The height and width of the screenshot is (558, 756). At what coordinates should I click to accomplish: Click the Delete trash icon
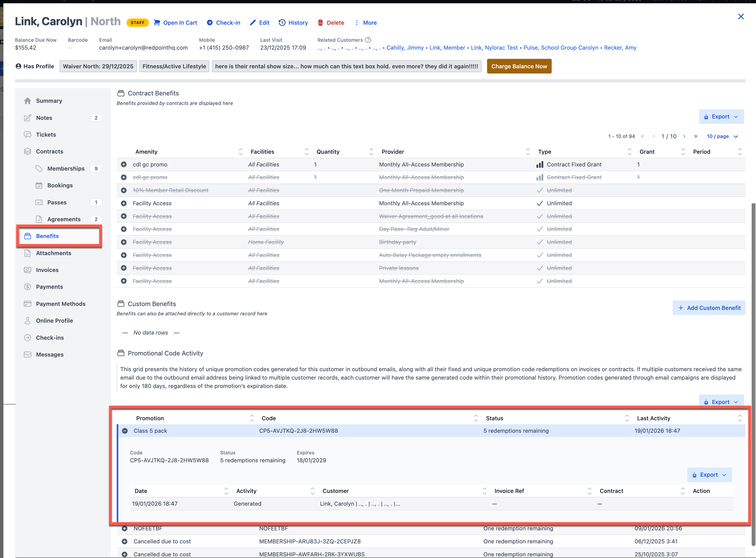(x=320, y=23)
